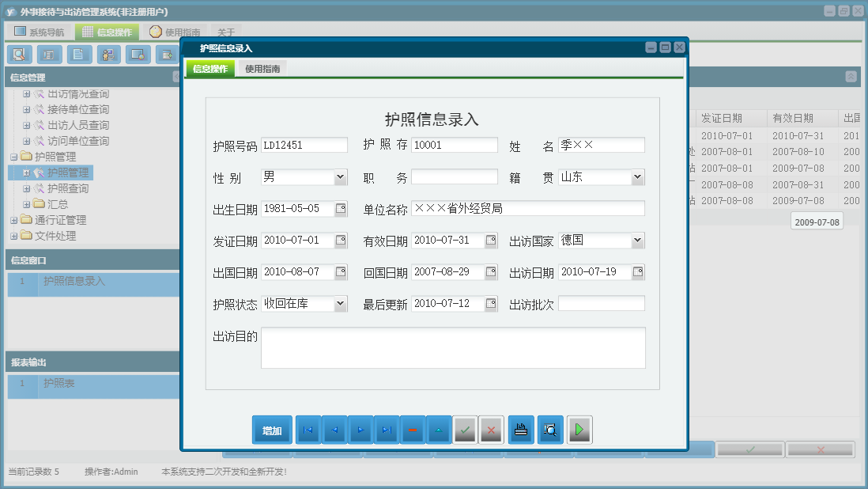This screenshot has height=489, width=868.
Task: Click the 增加 button
Action: 272,430
